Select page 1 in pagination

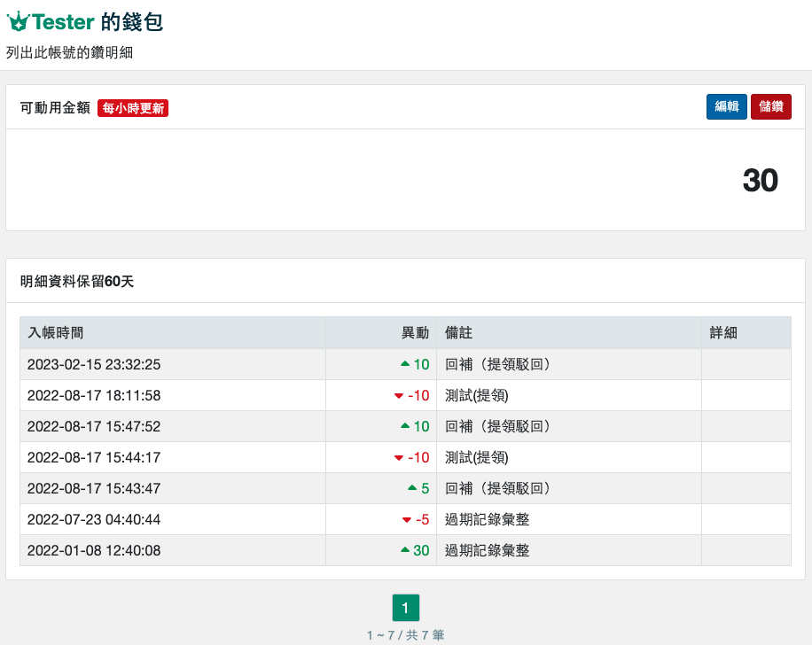[405, 608]
